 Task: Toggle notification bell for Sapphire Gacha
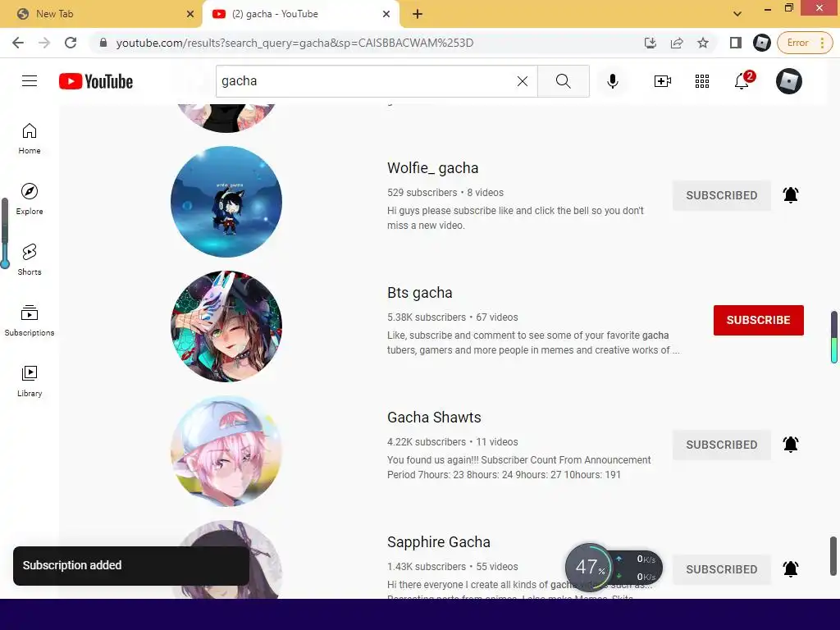[791, 569]
